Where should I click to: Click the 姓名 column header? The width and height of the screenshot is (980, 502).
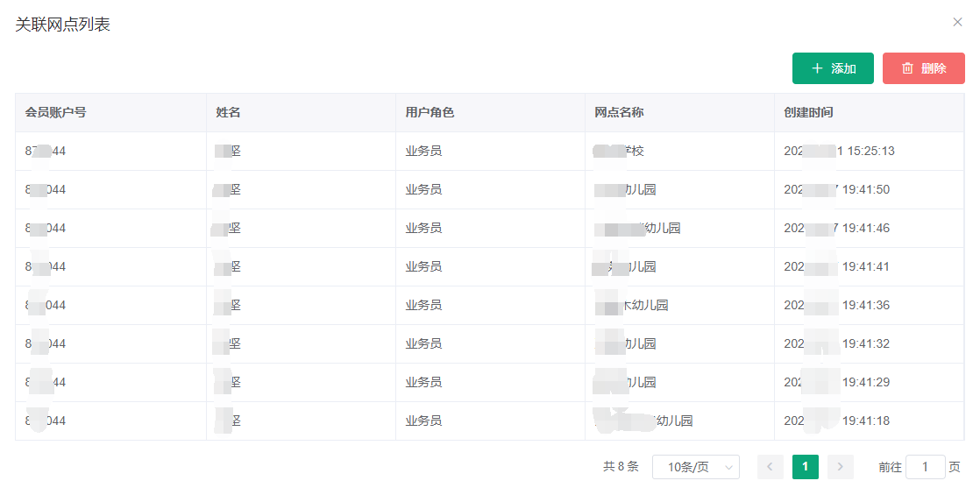point(228,112)
